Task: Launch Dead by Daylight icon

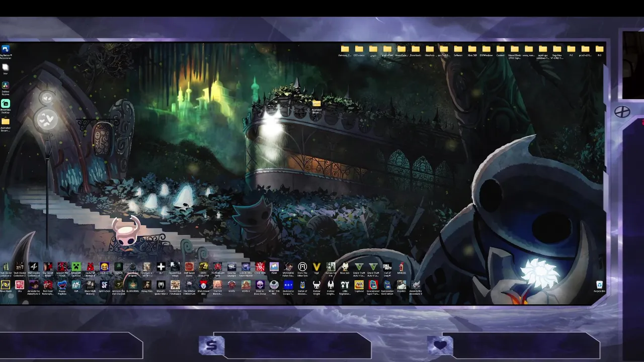Action: [232, 269]
